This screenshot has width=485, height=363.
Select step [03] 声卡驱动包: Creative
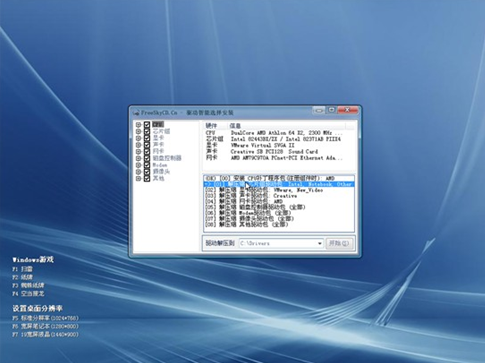pyautogui.click(x=279, y=196)
